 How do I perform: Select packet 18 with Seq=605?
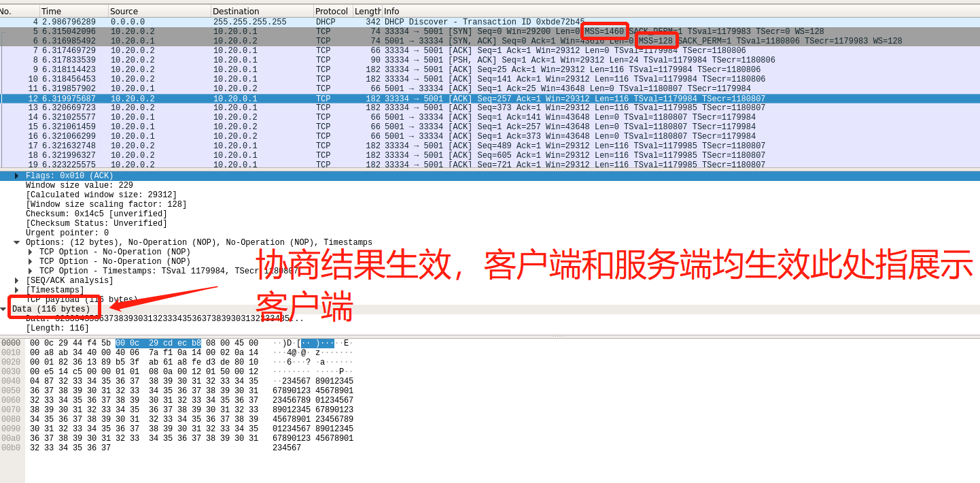tap(490, 155)
